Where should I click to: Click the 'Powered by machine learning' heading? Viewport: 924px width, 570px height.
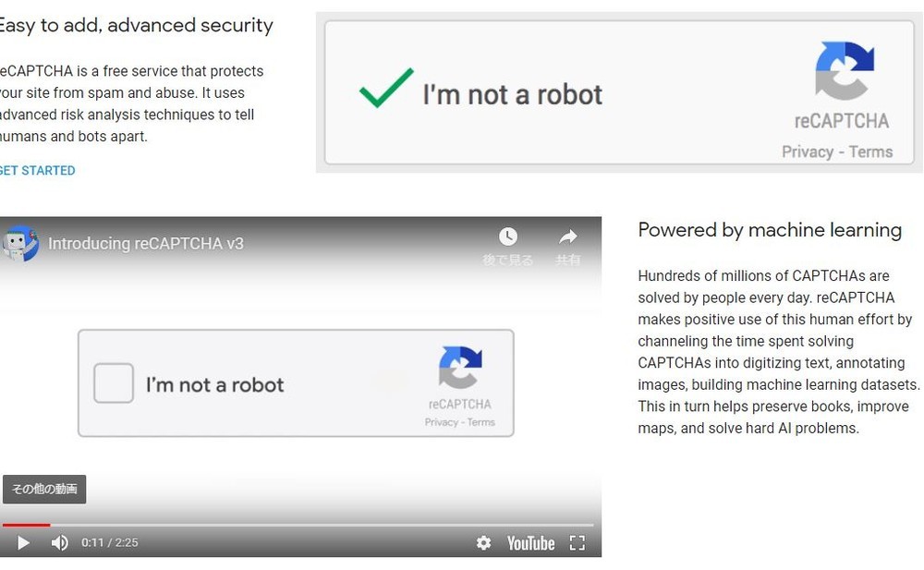coord(769,230)
